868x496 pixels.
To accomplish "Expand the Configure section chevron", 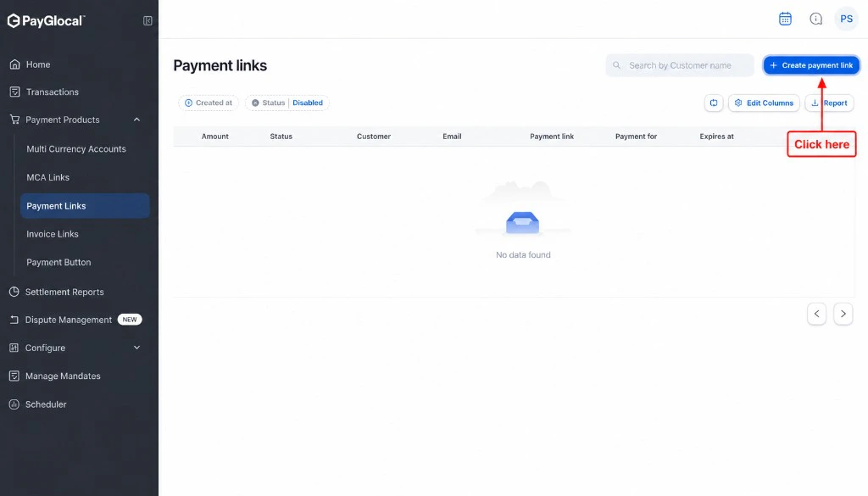I will pos(136,348).
